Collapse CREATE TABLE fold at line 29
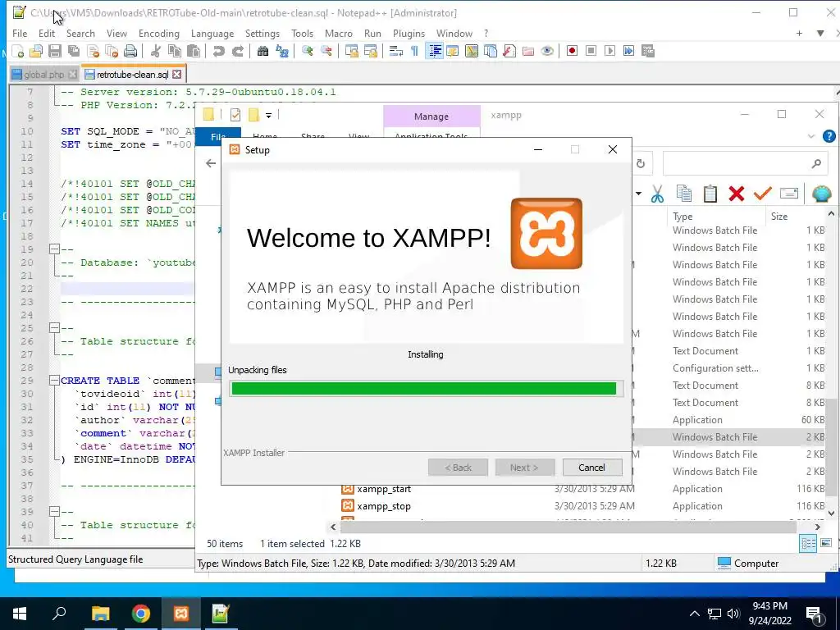This screenshot has width=840, height=630. (x=54, y=381)
